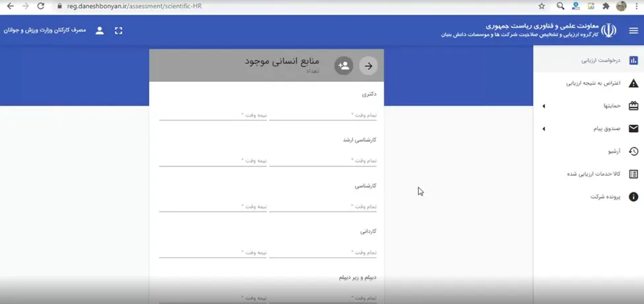This screenshot has width=644, height=304.
Task: Toggle the hamburger sidebar menu
Action: [x=633, y=31]
